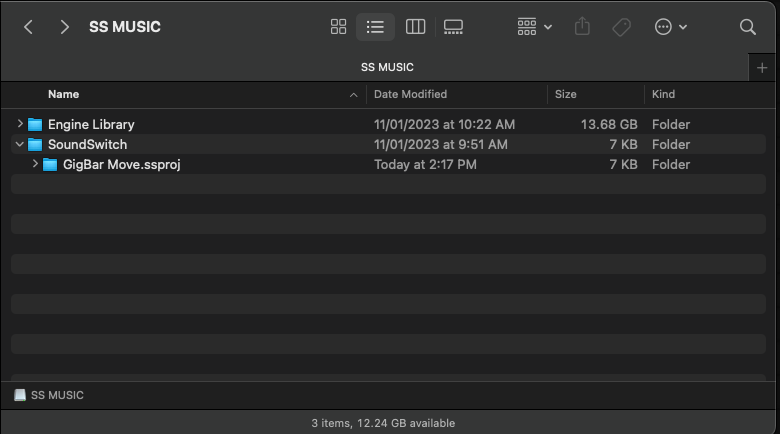Click the Search magnifier icon
The height and width of the screenshot is (434, 780).
click(x=748, y=27)
